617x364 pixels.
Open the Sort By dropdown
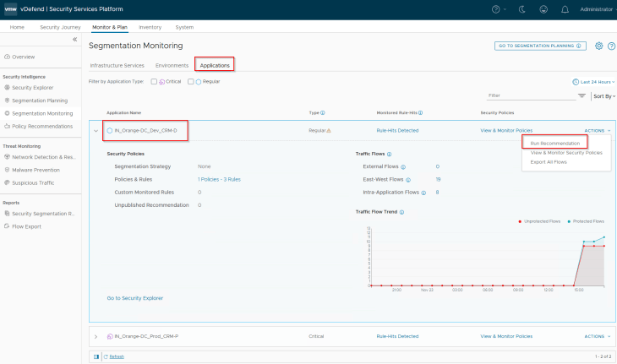point(603,96)
